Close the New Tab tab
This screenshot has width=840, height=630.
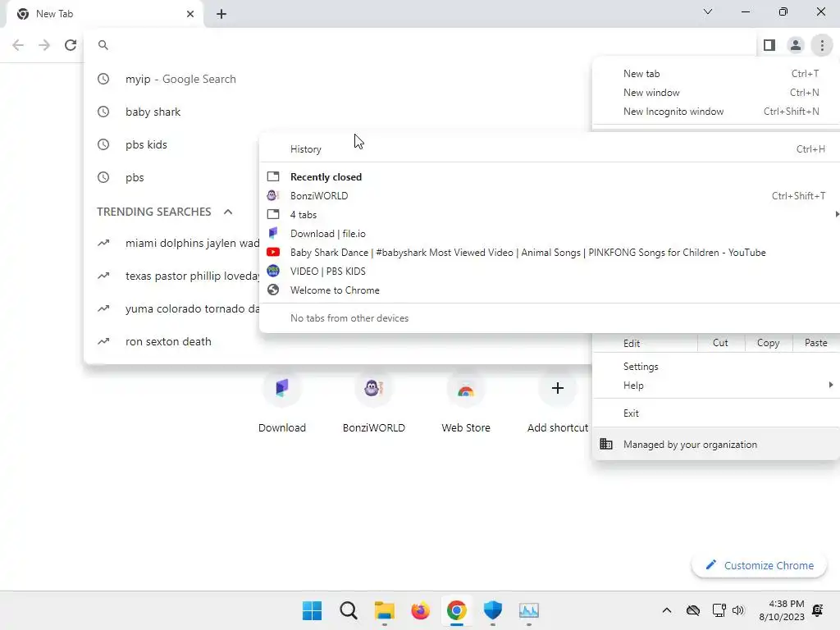pos(190,14)
